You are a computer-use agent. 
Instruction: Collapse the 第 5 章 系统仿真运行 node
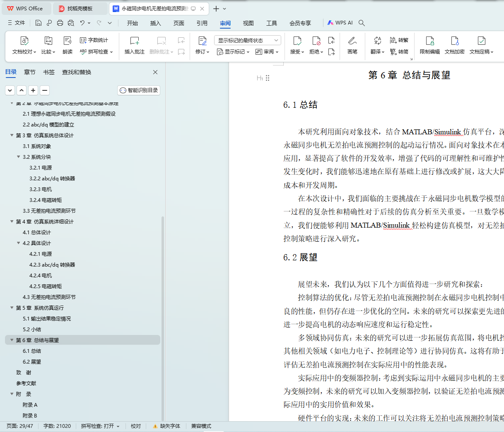click(12, 308)
